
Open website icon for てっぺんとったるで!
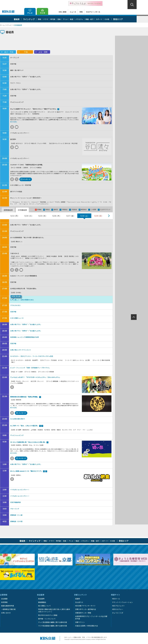pos(12,387)
